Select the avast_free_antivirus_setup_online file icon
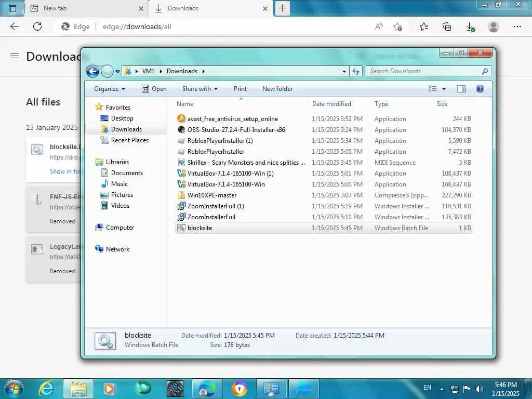Screen dimensions: 532x399 pyautogui.click(x=181, y=119)
